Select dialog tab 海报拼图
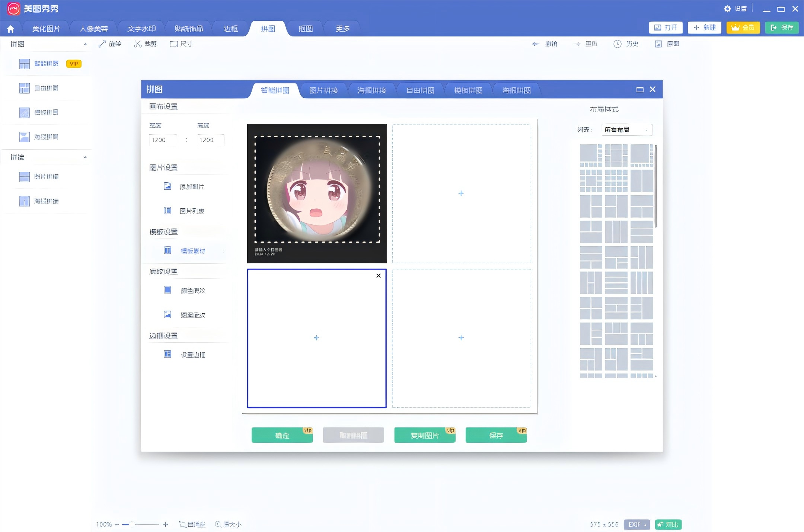This screenshot has height=532, width=804. pyautogui.click(x=517, y=90)
